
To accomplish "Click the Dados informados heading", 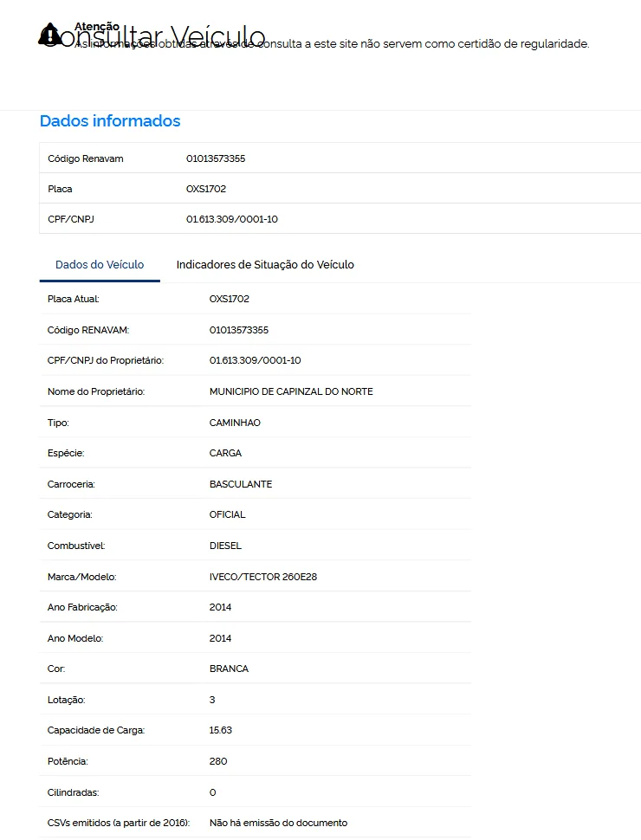I will [x=110, y=121].
